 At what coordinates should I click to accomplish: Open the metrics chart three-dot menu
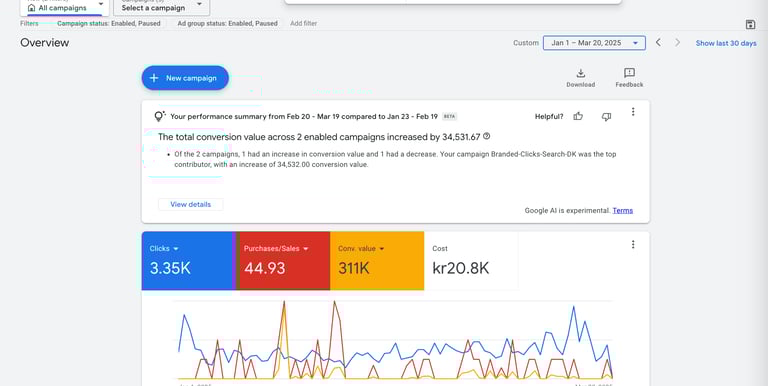633,244
